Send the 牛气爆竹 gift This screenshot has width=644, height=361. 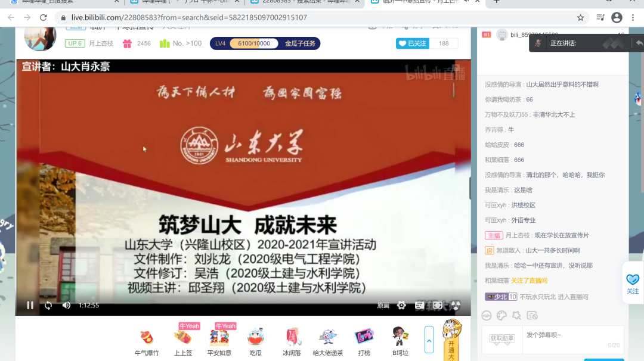click(146, 338)
